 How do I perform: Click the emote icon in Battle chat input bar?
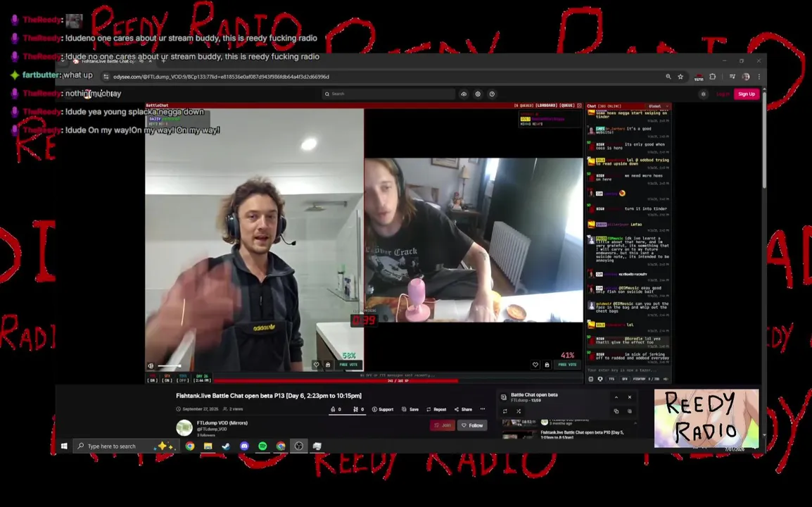(x=591, y=379)
